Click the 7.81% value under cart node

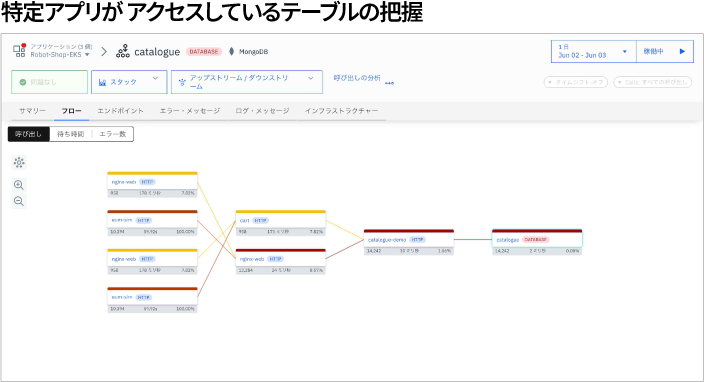tap(316, 232)
